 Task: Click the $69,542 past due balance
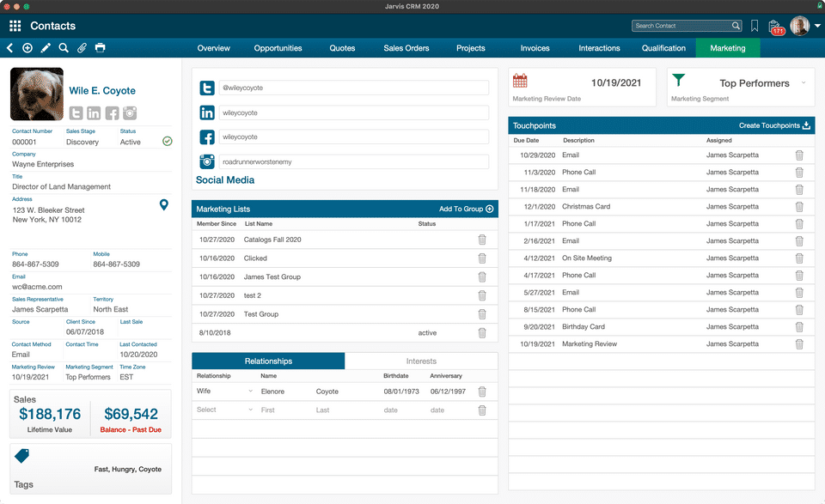click(131, 414)
